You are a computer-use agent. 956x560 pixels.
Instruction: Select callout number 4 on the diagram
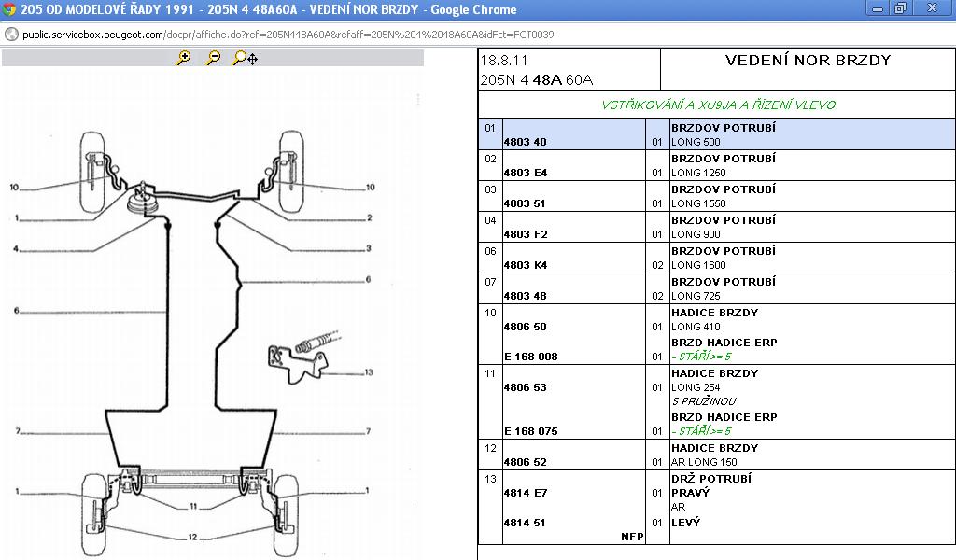16,248
